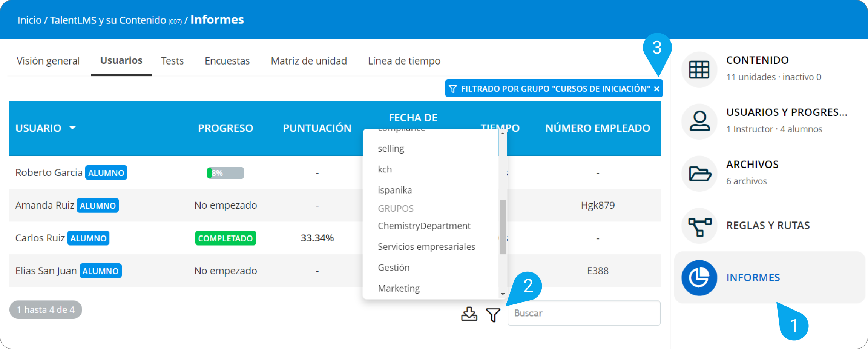Open TalentLMS y su Contenido breadcrumb

(x=108, y=20)
